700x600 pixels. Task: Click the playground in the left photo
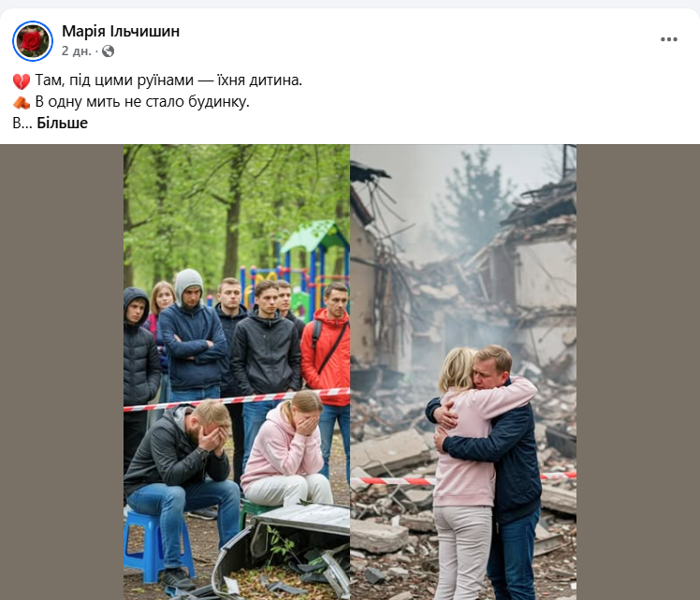pyautogui.click(x=297, y=268)
